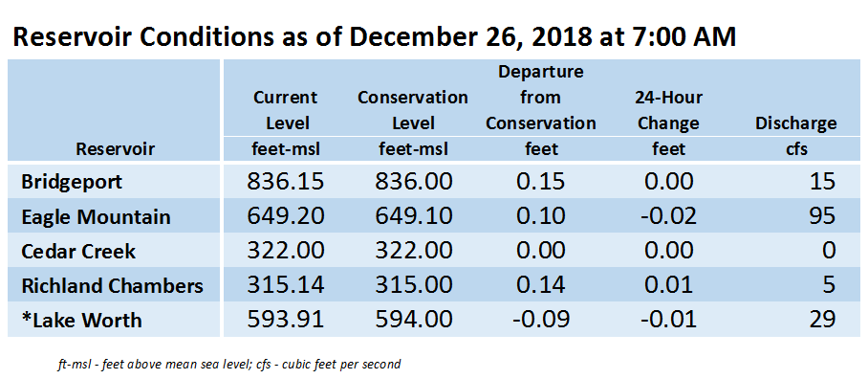868x379 pixels.
Task: Click Richland Chambers current level 315.14
Action: 285,286
